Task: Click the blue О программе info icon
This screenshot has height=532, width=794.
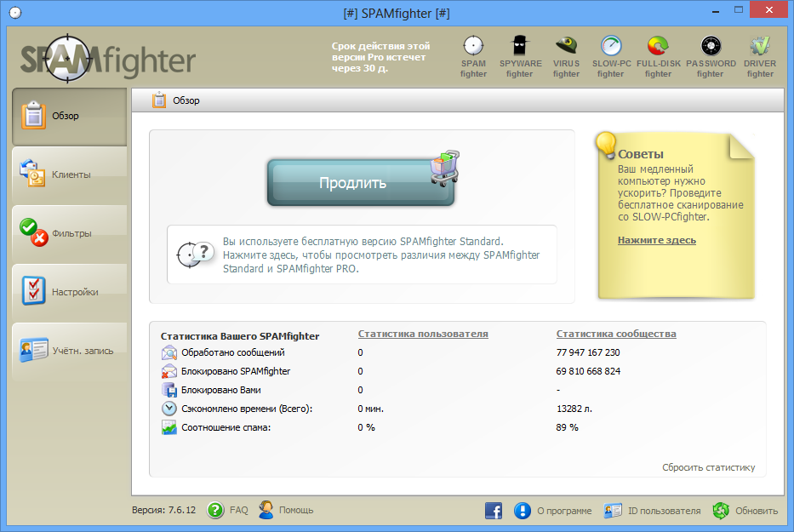Action: [522, 510]
